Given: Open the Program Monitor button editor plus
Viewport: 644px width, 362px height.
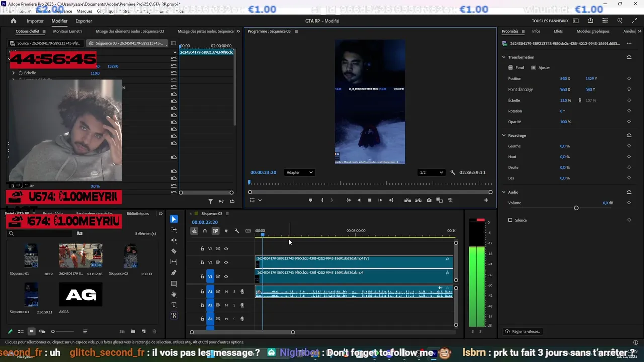Looking at the screenshot, I should [486, 200].
